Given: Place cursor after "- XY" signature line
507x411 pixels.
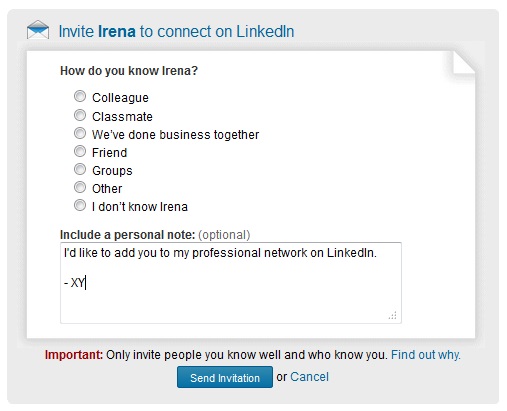Looking at the screenshot, I should click(x=86, y=283).
